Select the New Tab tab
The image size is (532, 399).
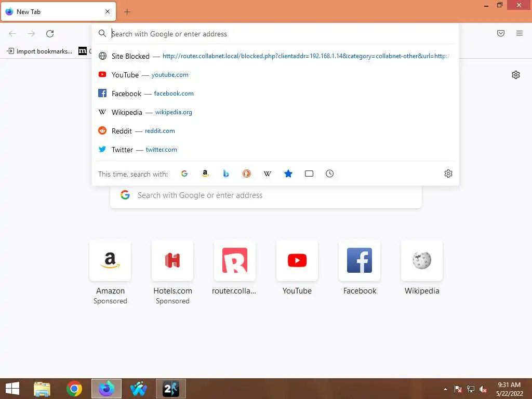tap(58, 11)
